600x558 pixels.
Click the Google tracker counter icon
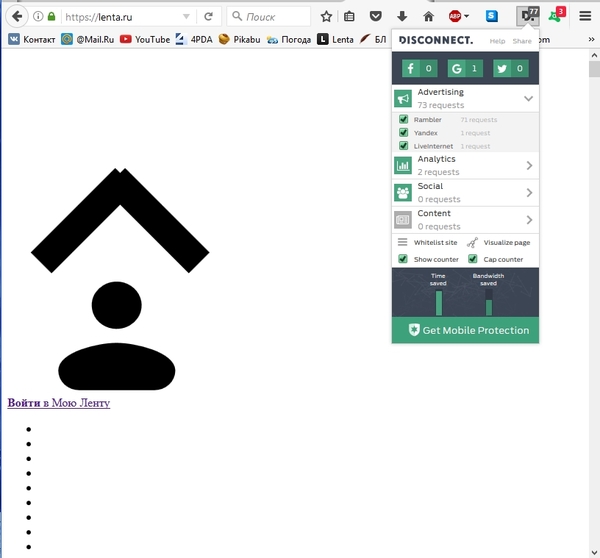coord(457,69)
